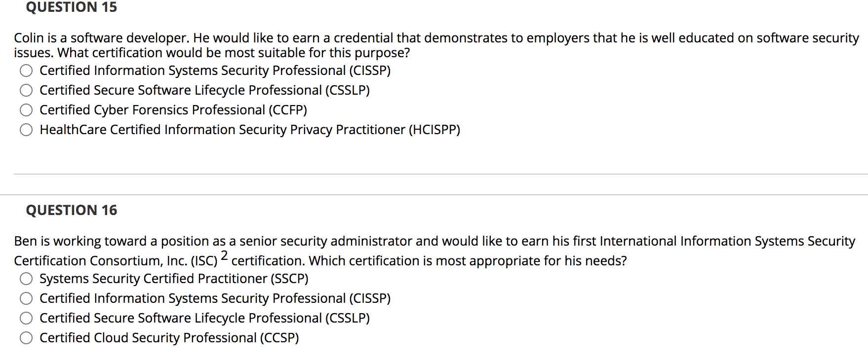This screenshot has width=868, height=362.
Task: Click the Certified Secure Software Lifecycle Professional text
Action: tap(205, 91)
